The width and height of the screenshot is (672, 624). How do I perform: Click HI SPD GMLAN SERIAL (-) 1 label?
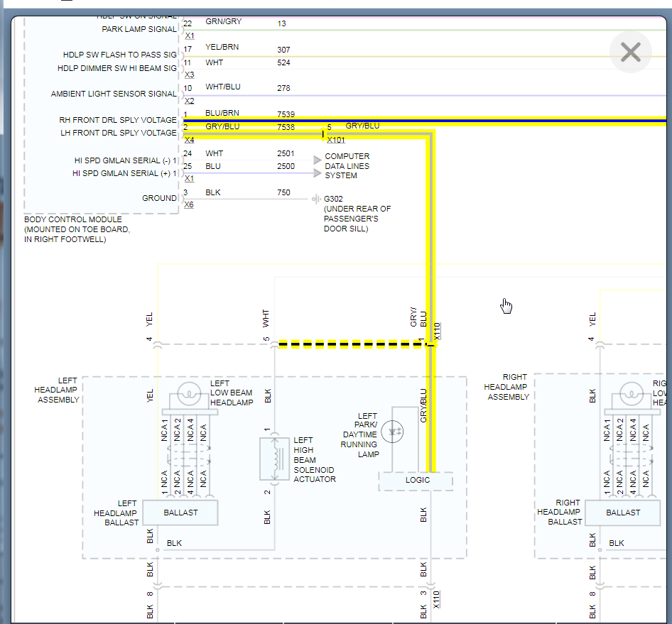126,160
